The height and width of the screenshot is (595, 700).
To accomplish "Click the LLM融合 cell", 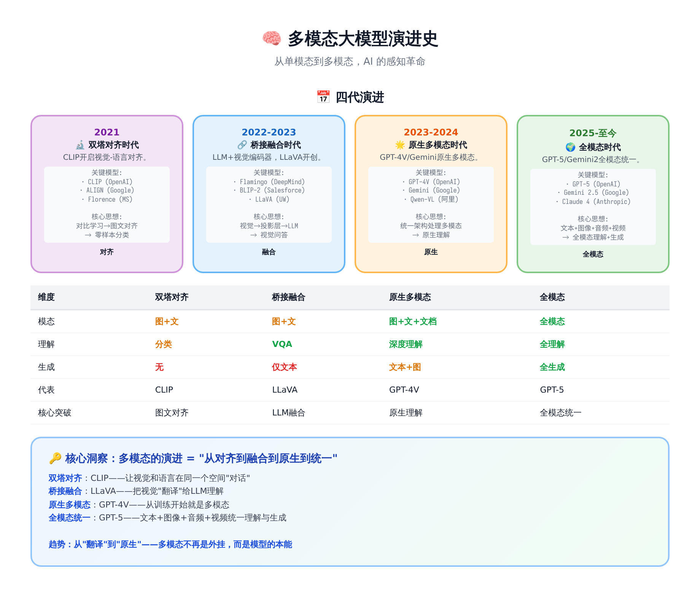I will (289, 413).
